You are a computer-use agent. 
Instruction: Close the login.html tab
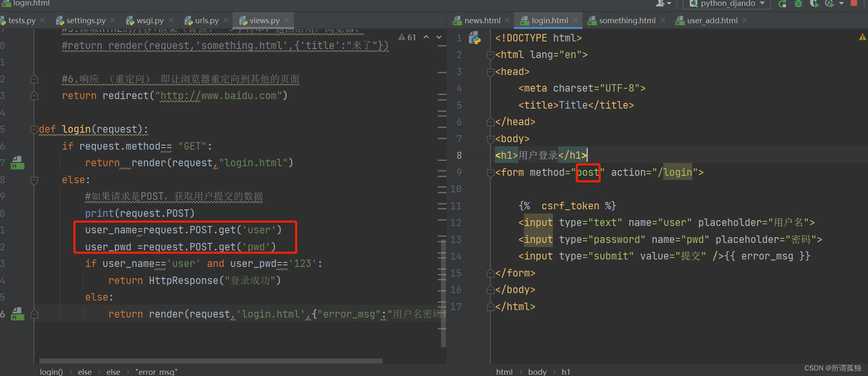click(575, 20)
